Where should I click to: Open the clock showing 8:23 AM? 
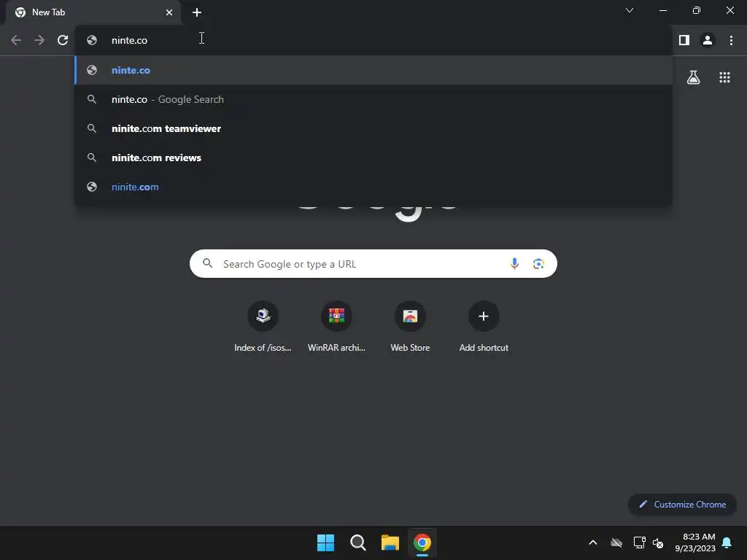point(695,542)
